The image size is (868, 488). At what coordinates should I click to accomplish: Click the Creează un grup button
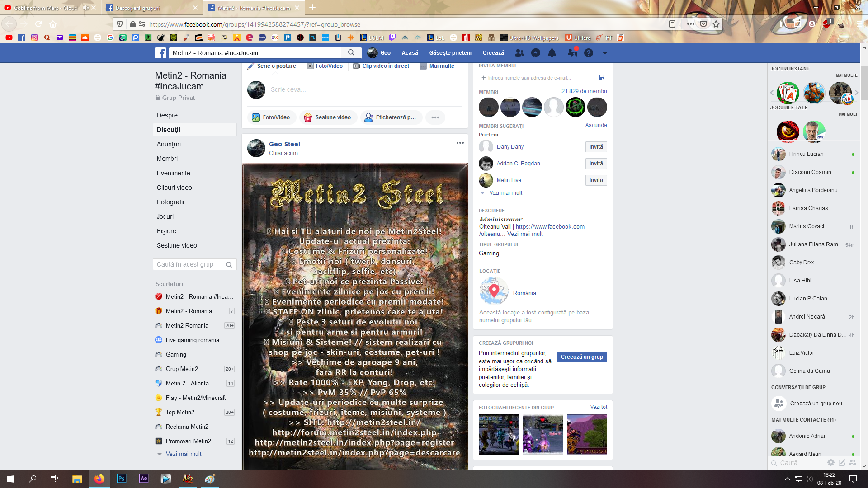coord(582,357)
